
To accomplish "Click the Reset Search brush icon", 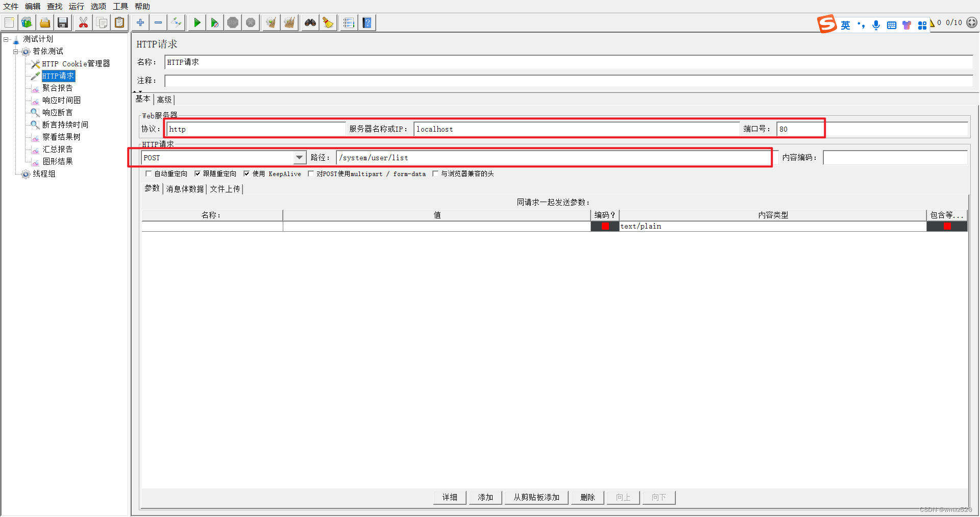I will (x=328, y=22).
